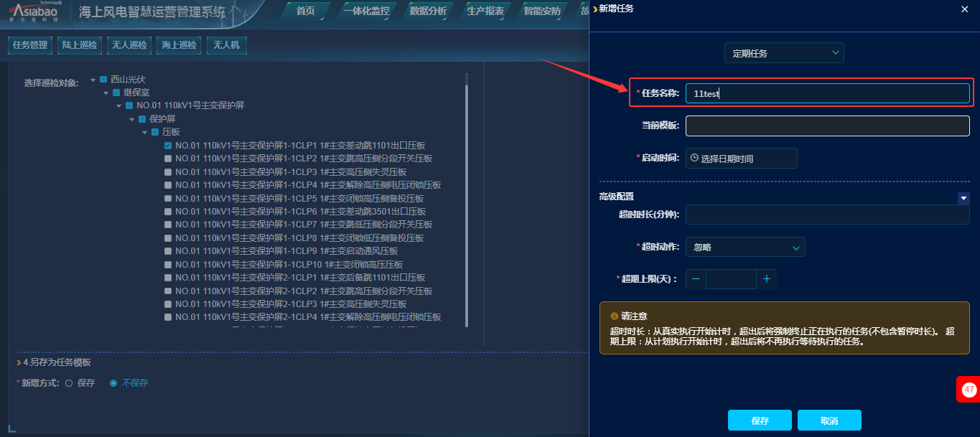Image resolution: width=980 pixels, height=437 pixels.
Task: Open the 一体化监控 navigation tab
Action: 366,11
